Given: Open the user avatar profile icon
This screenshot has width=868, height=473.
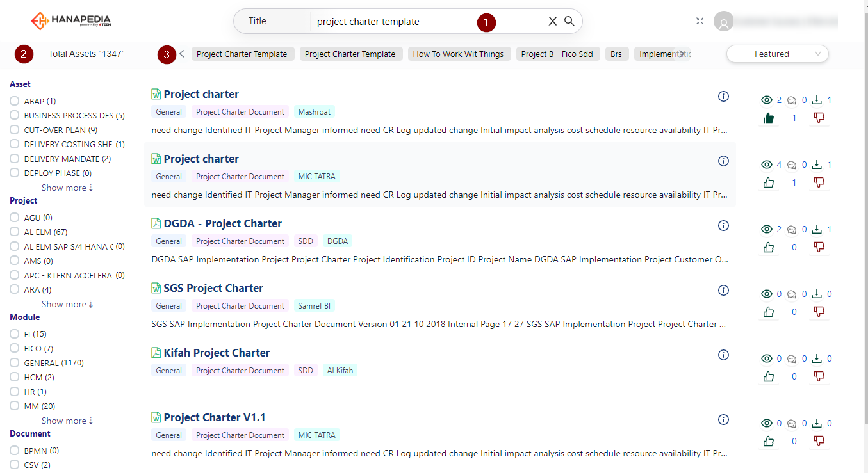Looking at the screenshot, I should pyautogui.click(x=723, y=21).
